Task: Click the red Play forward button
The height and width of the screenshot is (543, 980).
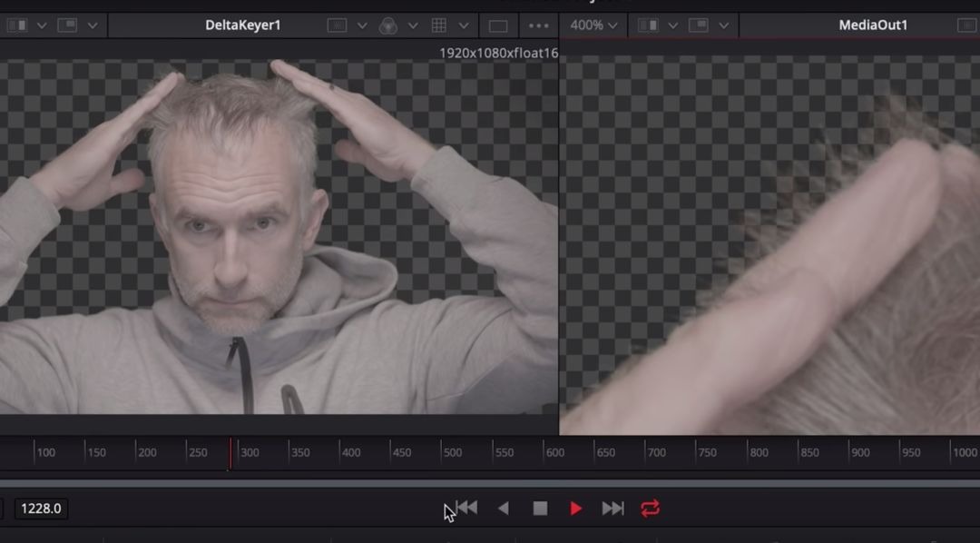Action: coord(575,508)
